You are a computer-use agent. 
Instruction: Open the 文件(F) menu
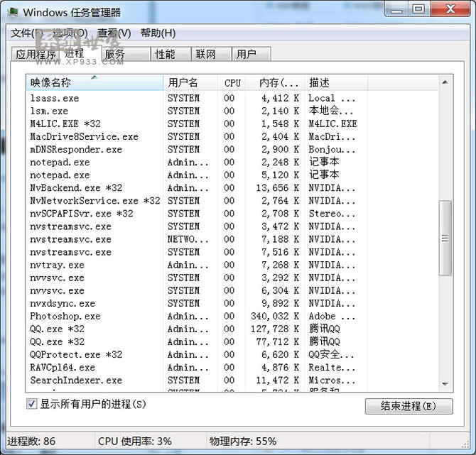pos(27,33)
